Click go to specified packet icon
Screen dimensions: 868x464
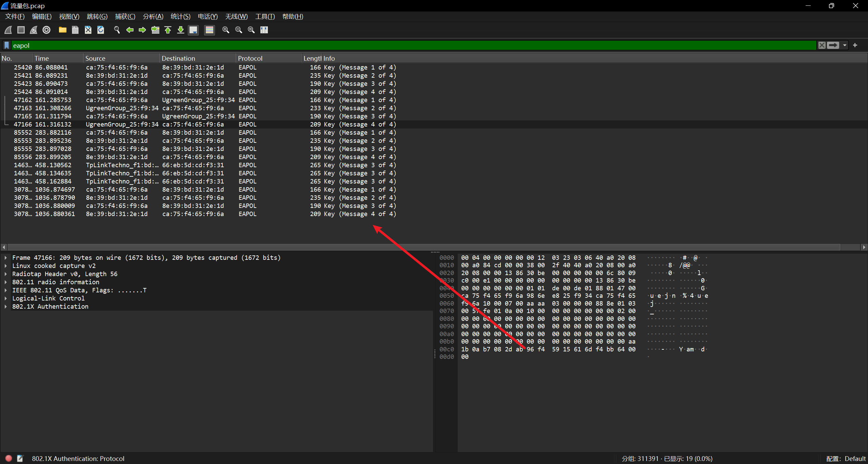point(155,30)
